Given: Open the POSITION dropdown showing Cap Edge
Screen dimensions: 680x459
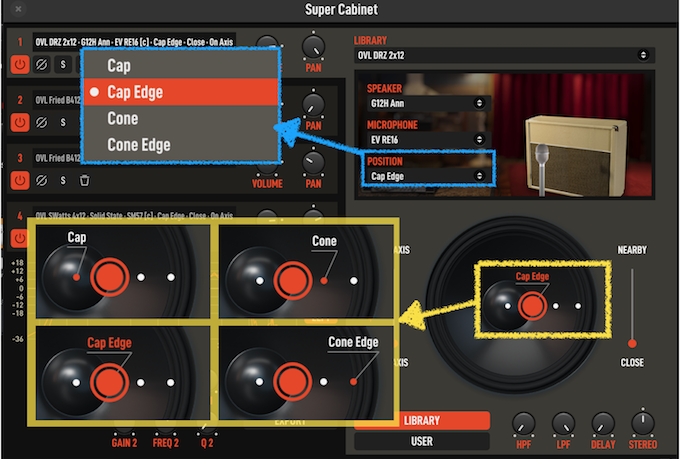Looking at the screenshot, I should point(429,176).
